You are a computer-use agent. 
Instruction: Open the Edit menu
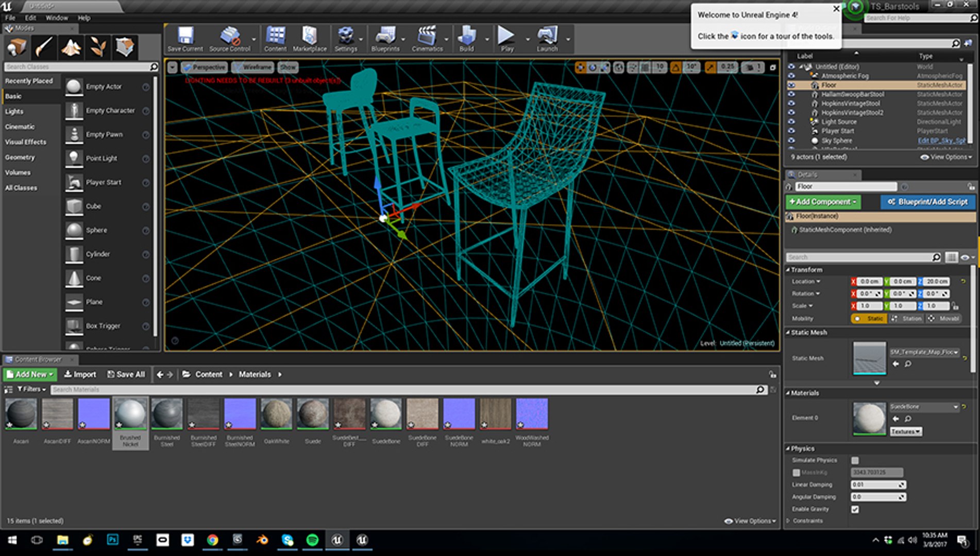click(31, 18)
